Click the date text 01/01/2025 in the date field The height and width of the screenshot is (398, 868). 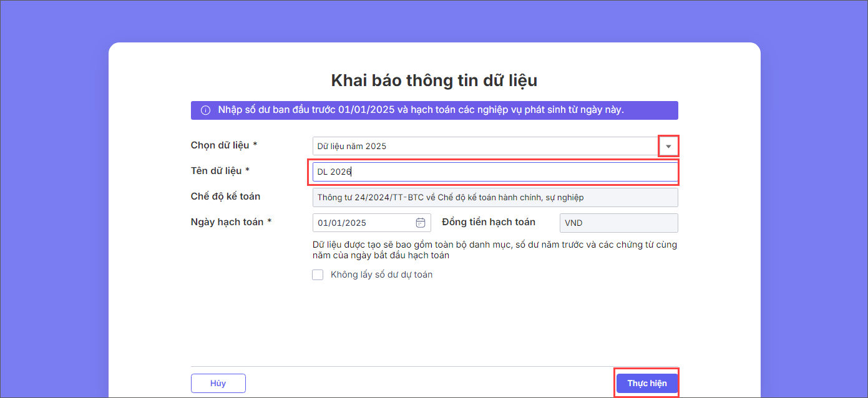pos(342,223)
